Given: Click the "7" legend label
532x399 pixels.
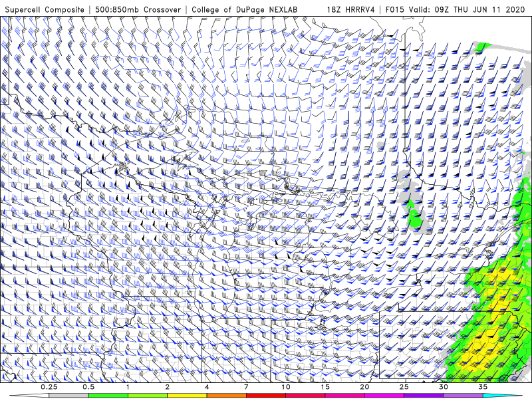Looking at the screenshot, I should click(246, 387).
